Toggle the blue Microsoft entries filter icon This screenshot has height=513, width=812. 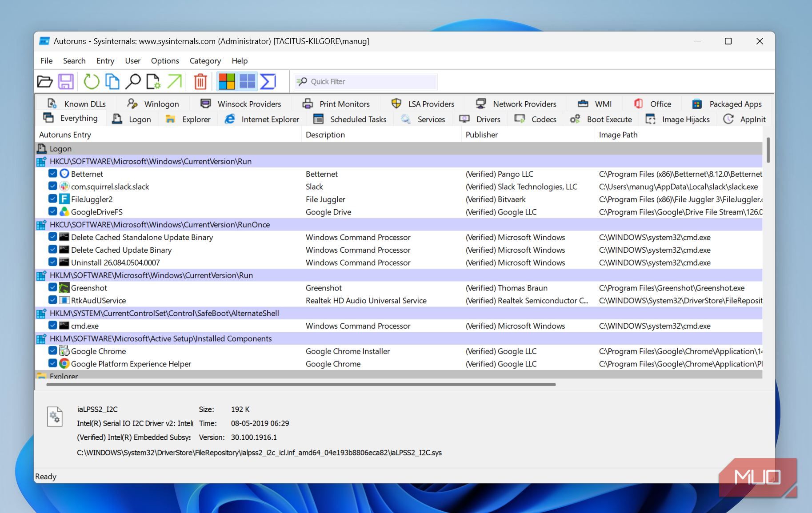click(x=247, y=81)
